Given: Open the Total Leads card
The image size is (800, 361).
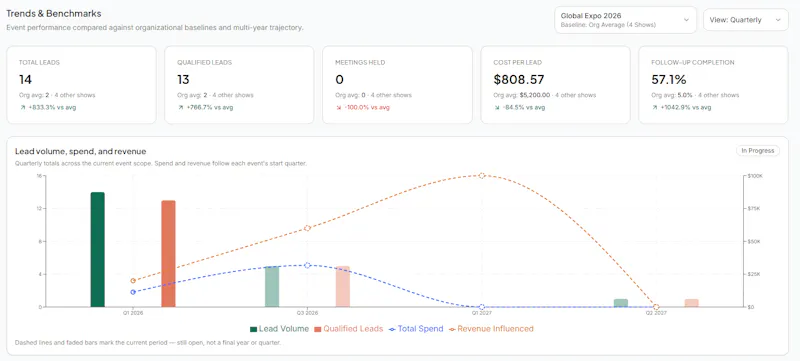Looking at the screenshot, I should point(81,85).
